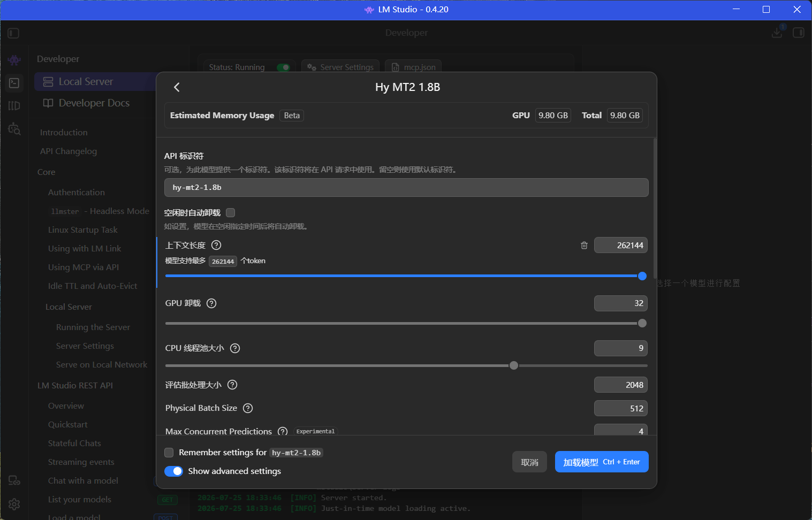Go back using the dialog's back arrow
Image resolution: width=812 pixels, height=520 pixels.
(177, 87)
